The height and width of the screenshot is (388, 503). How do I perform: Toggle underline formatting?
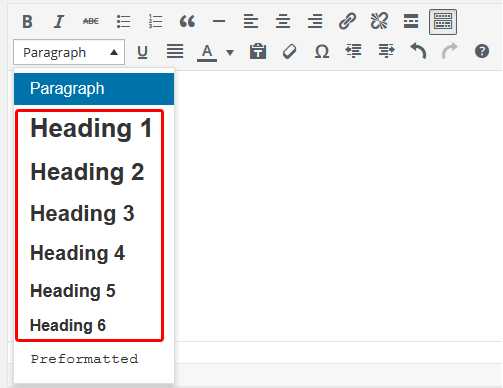coord(143,52)
